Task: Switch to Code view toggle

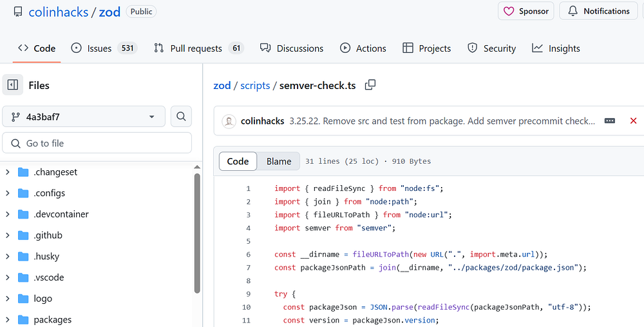Action: click(238, 161)
